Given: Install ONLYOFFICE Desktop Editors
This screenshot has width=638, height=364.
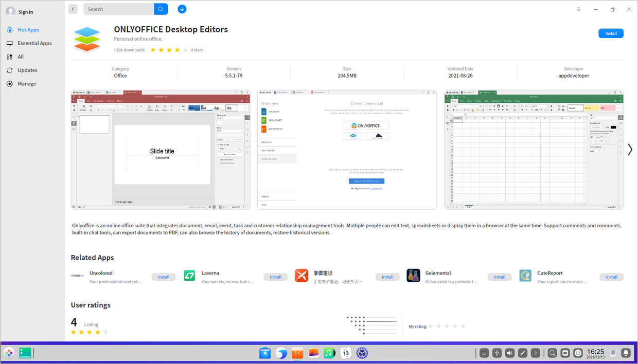Looking at the screenshot, I should [x=611, y=33].
